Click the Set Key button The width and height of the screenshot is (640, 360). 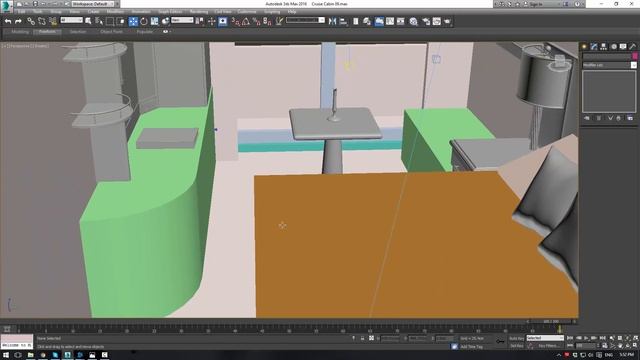[x=516, y=346]
